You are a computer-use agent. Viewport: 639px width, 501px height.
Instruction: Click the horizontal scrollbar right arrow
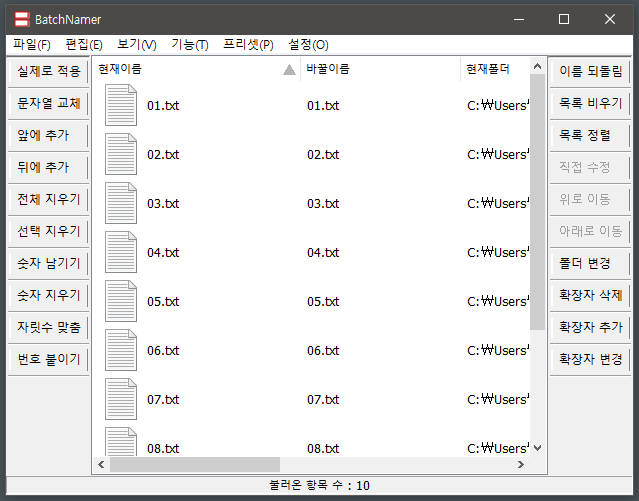click(520, 464)
